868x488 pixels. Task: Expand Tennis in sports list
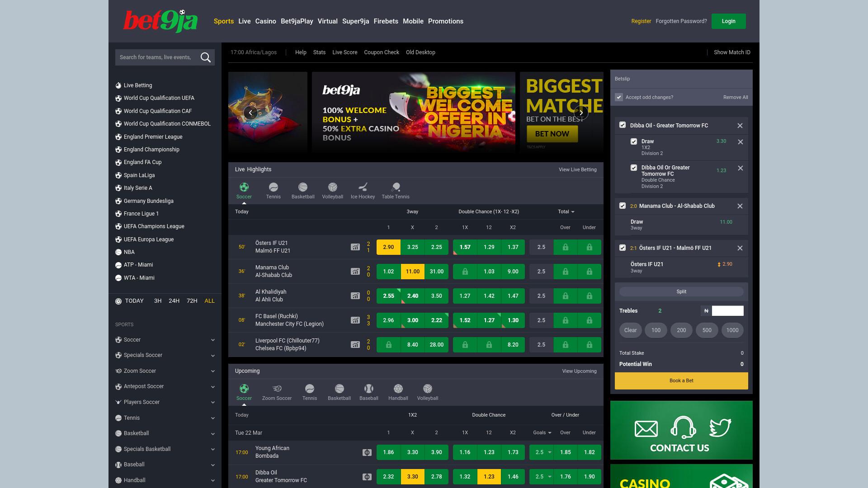coord(213,418)
